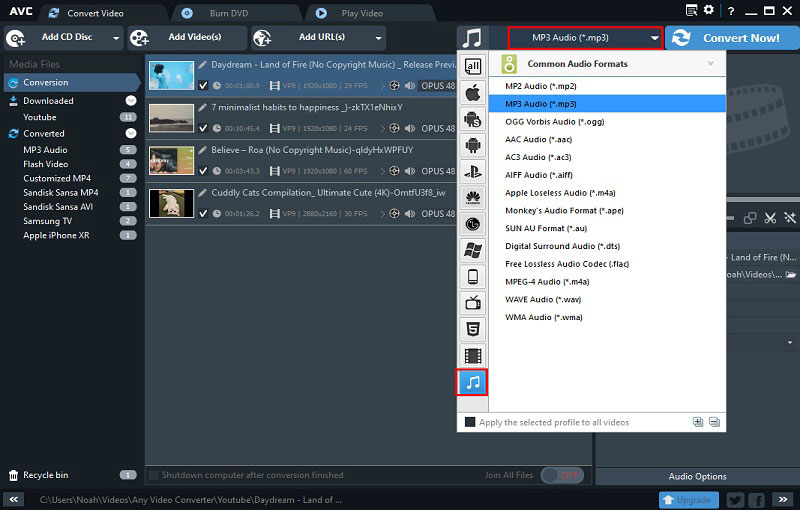Uncheck the 7 minimalist habits video
800x510 pixels.
203,128
